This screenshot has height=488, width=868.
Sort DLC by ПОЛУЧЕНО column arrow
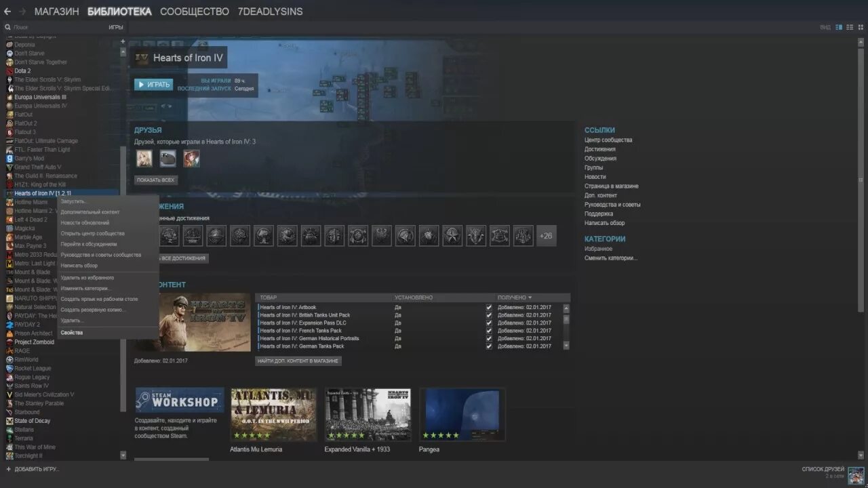click(530, 298)
